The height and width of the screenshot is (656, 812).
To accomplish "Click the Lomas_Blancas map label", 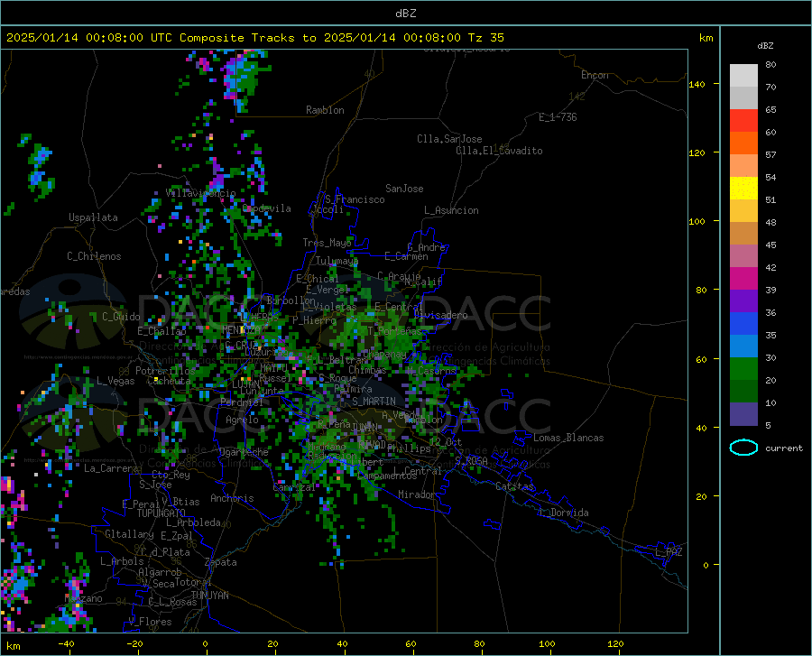I will click(x=568, y=438).
